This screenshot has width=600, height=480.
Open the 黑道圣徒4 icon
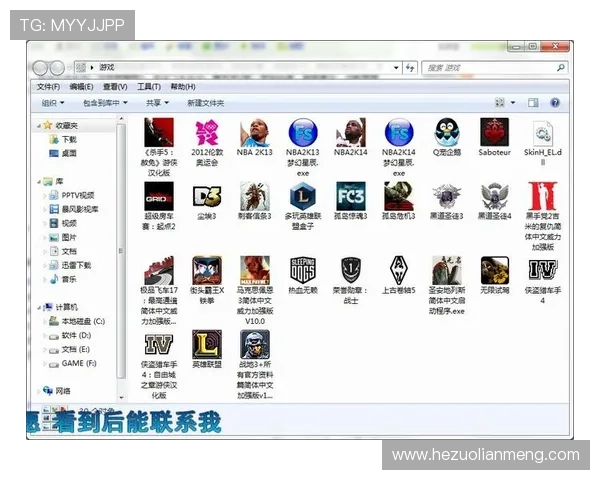click(x=494, y=196)
